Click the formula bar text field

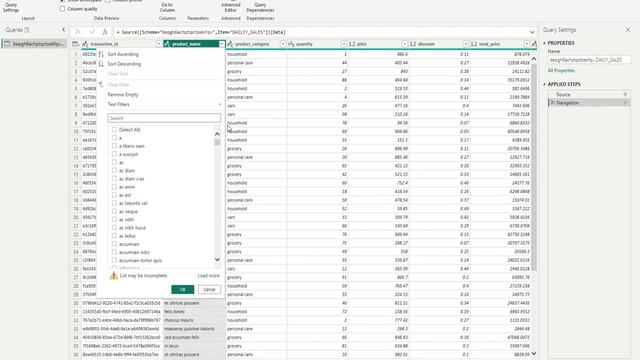(320, 32)
